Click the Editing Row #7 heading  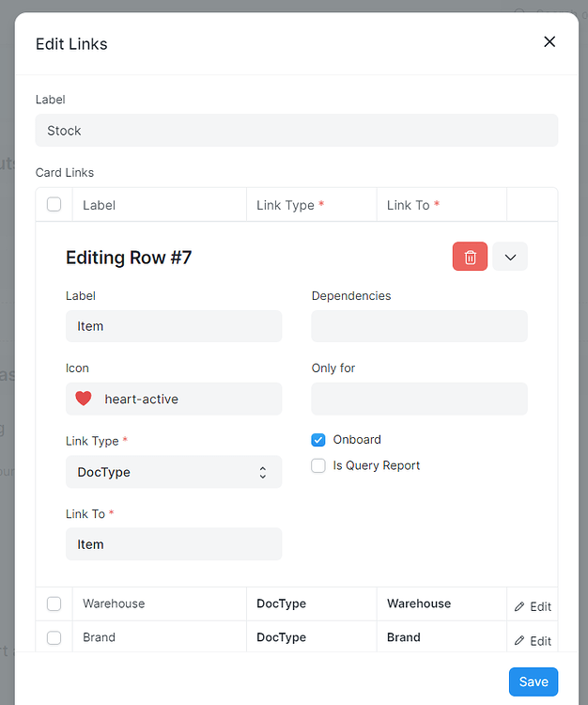point(129,258)
